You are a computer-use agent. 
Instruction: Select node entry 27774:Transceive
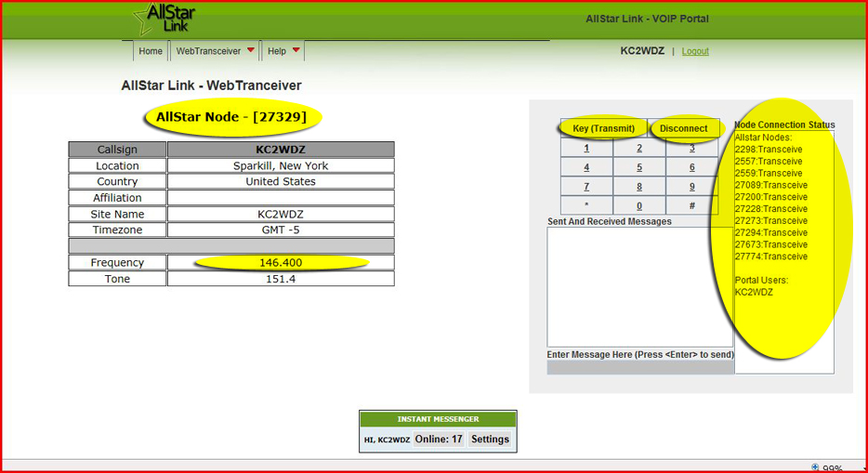pyautogui.click(x=771, y=256)
